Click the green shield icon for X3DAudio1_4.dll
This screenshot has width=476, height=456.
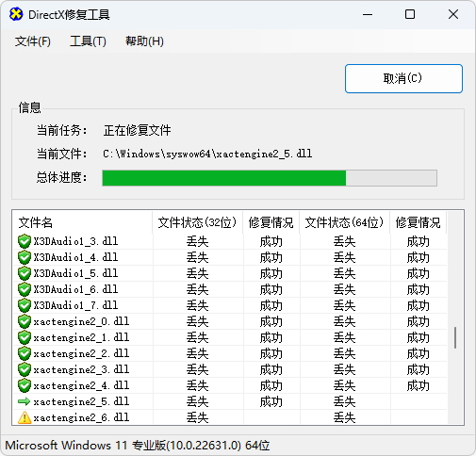point(25,257)
